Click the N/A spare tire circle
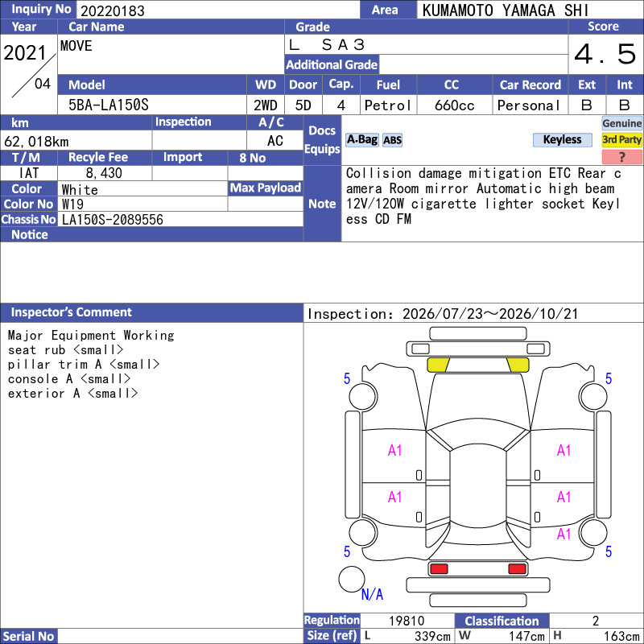The image size is (644, 644). 352,579
